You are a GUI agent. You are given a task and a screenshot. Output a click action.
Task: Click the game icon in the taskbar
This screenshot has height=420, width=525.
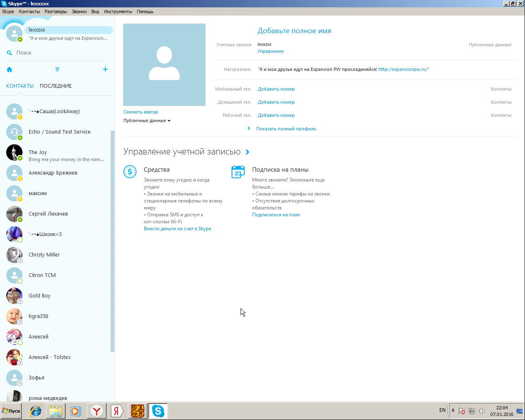(138, 411)
